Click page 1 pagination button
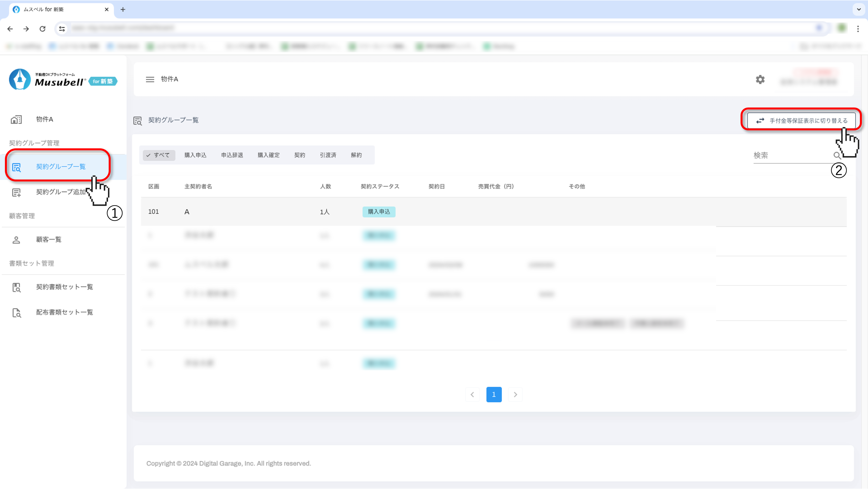This screenshot has height=489, width=868. (x=494, y=394)
